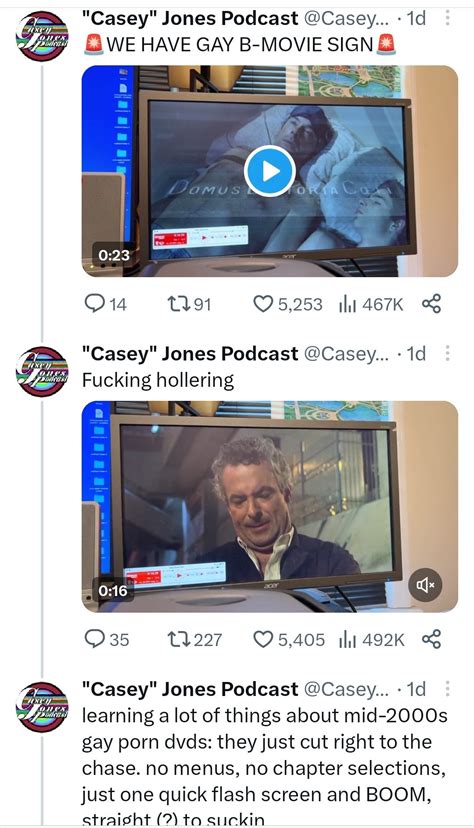Unmute the 0:16 video via speaker icon
The height and width of the screenshot is (828, 474).
[x=425, y=585]
